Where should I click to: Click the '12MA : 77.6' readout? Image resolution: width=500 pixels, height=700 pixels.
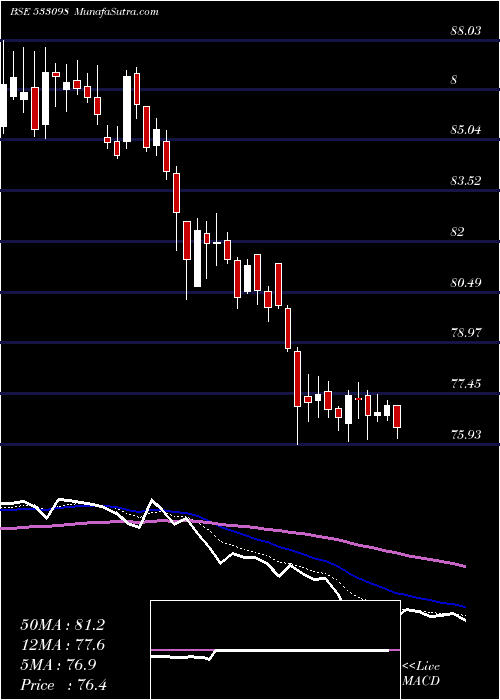coord(62,645)
